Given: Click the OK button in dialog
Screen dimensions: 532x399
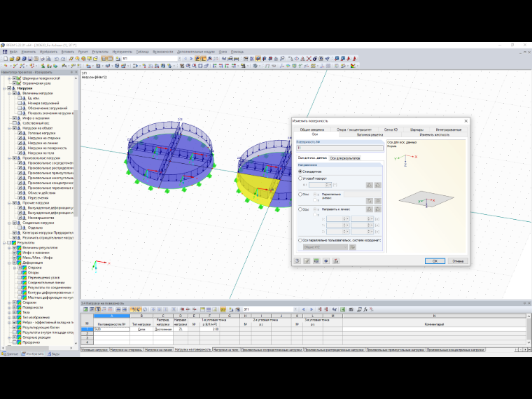Looking at the screenshot, I should point(435,261).
